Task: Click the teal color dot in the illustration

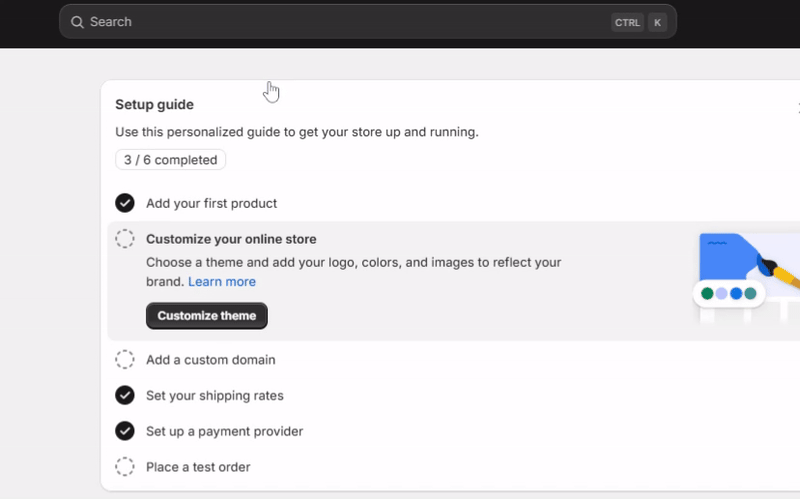Action: coord(750,293)
